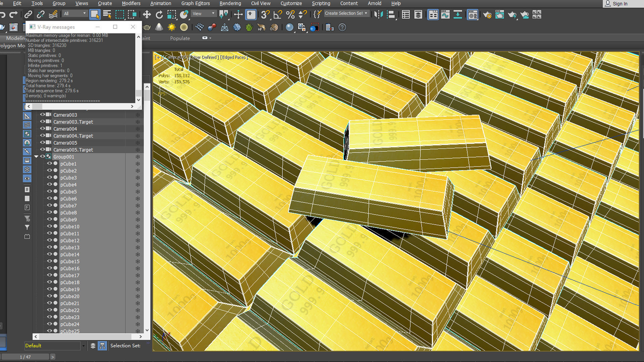Open the Modifiers menu
Screen dimensions: 644x362
point(131,3)
